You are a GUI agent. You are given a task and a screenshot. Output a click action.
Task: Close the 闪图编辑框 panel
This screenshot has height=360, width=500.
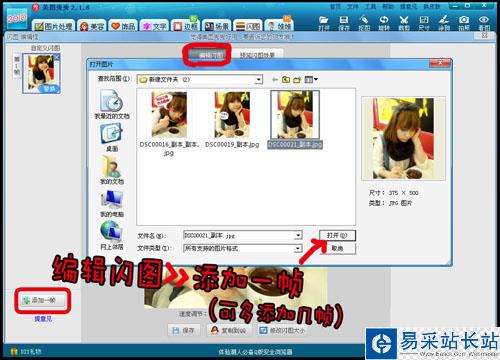coord(484,36)
